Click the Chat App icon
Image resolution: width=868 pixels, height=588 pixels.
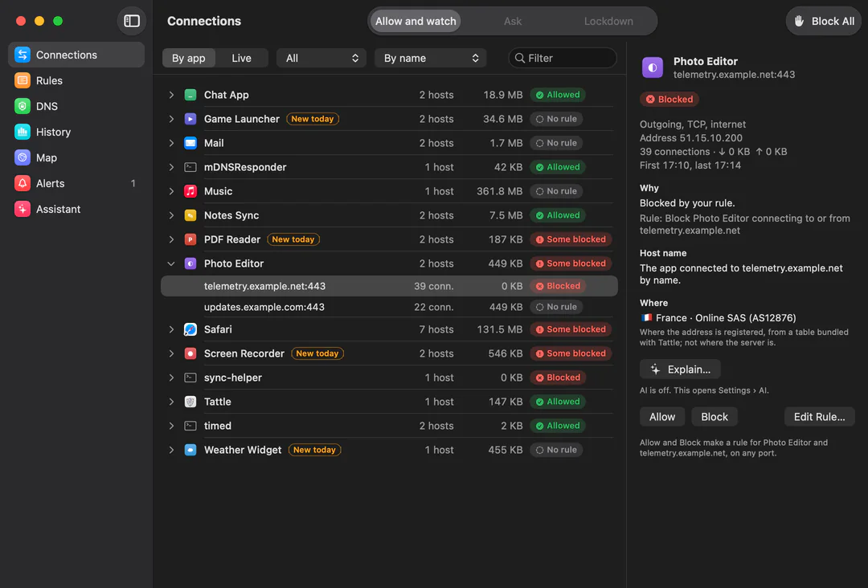click(x=190, y=95)
